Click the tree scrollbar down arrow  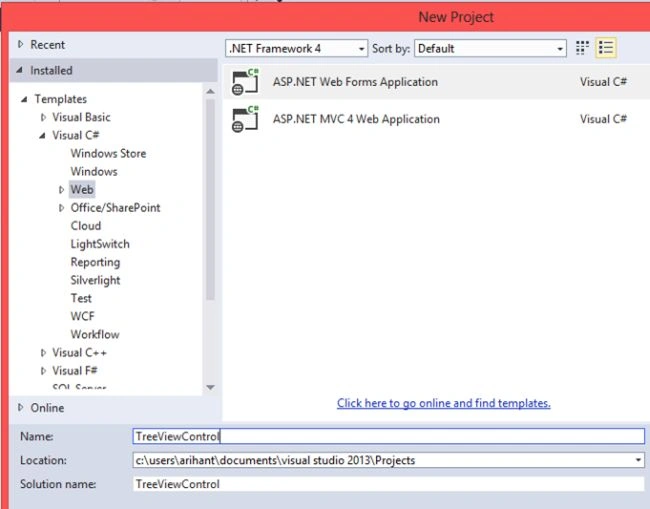210,387
